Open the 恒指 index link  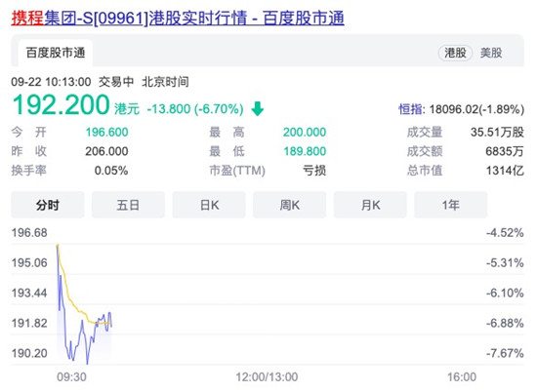tap(411, 109)
